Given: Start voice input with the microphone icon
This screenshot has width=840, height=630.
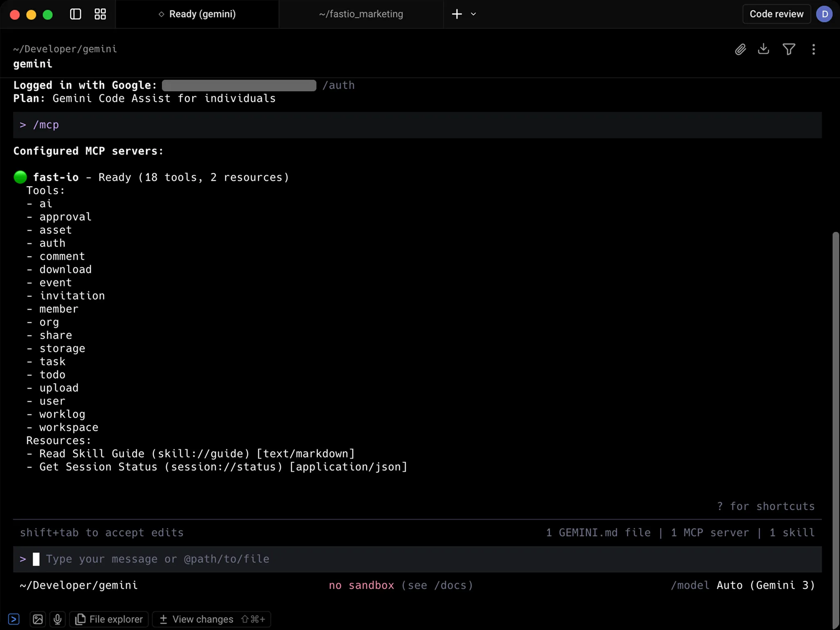Looking at the screenshot, I should [x=58, y=619].
